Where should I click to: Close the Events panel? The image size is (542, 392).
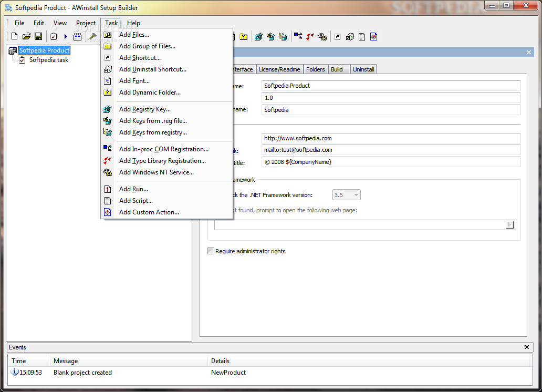527,347
